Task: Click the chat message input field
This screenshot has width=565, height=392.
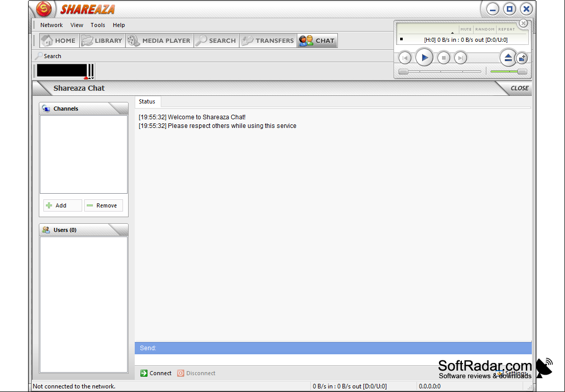Action: point(333,360)
